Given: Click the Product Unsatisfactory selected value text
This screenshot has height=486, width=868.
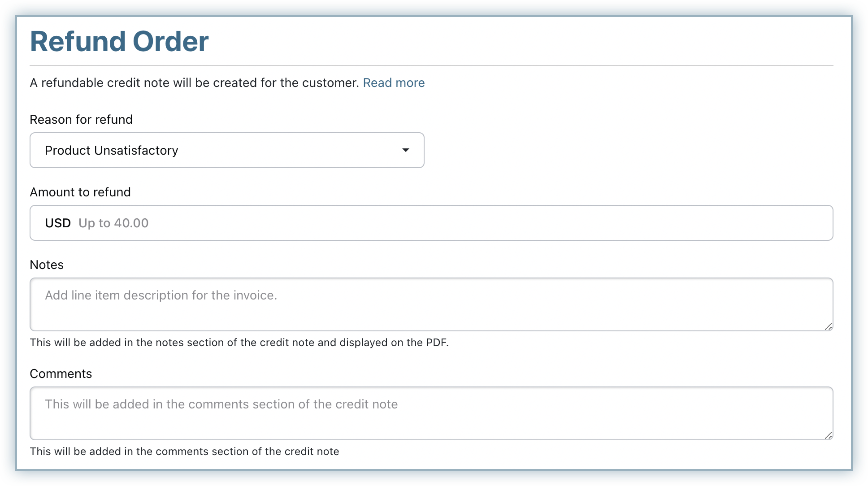Looking at the screenshot, I should pos(111,150).
